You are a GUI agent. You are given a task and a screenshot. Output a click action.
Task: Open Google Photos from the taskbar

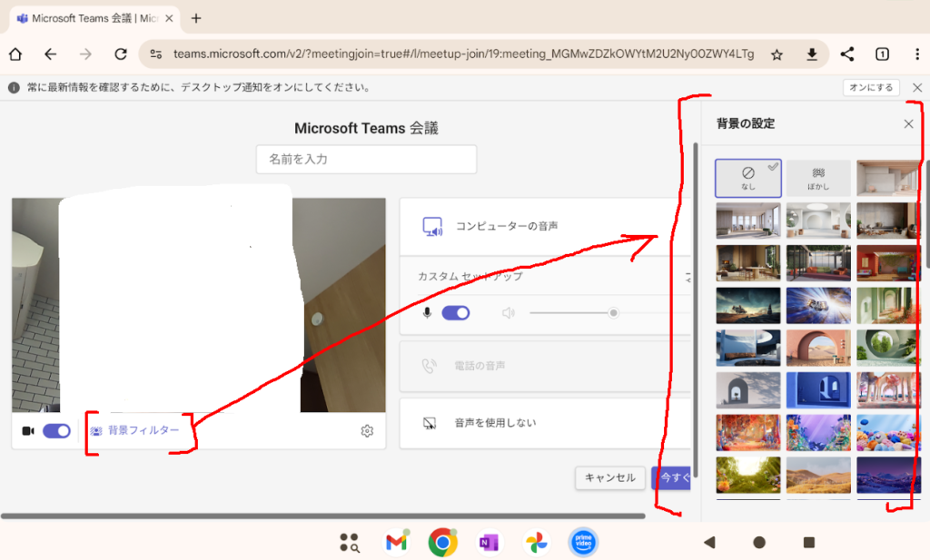[x=536, y=542]
